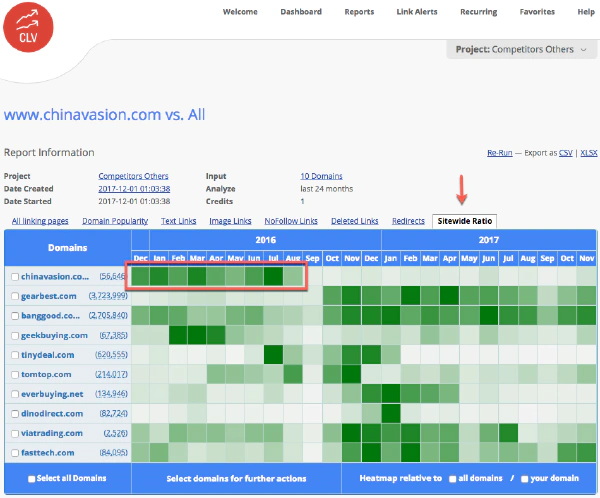Check the everbuying.net domain checkbox
Screen dimensions: 600x498
point(15,394)
